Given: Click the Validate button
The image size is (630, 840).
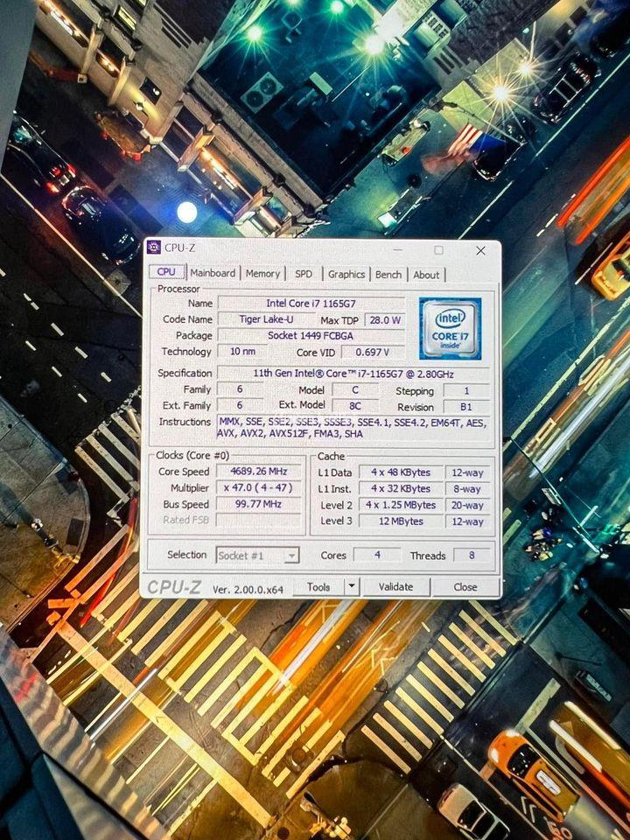Looking at the screenshot, I should (395, 586).
